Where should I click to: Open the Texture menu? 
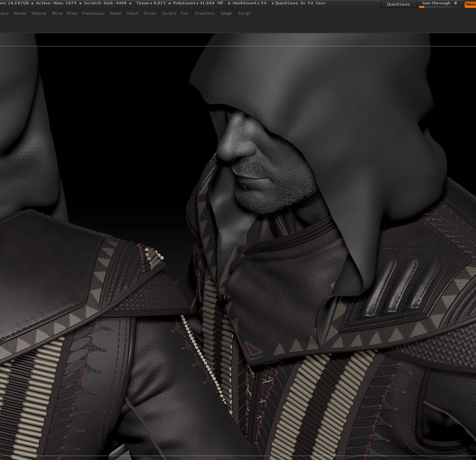pyautogui.click(x=169, y=13)
